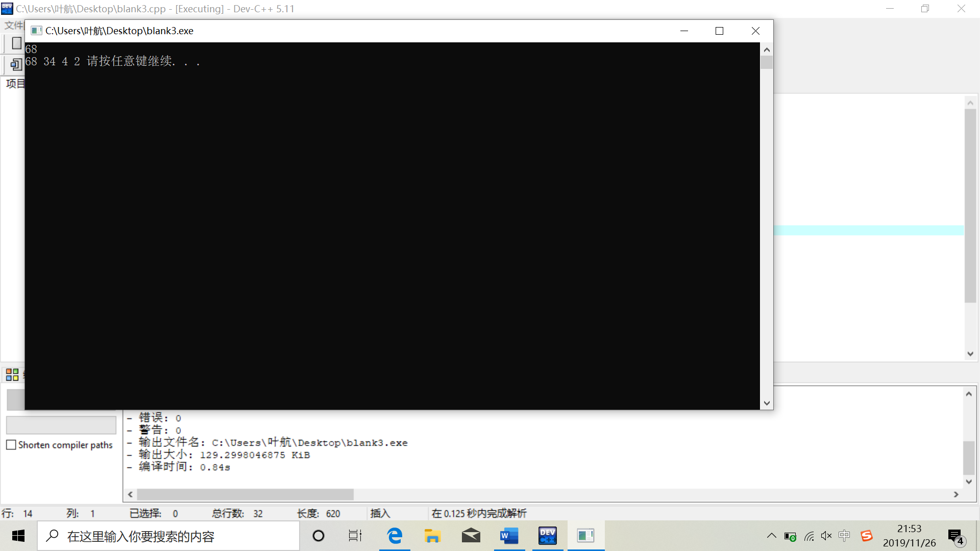Enable Shorten compiler paths checkbox

[11, 445]
